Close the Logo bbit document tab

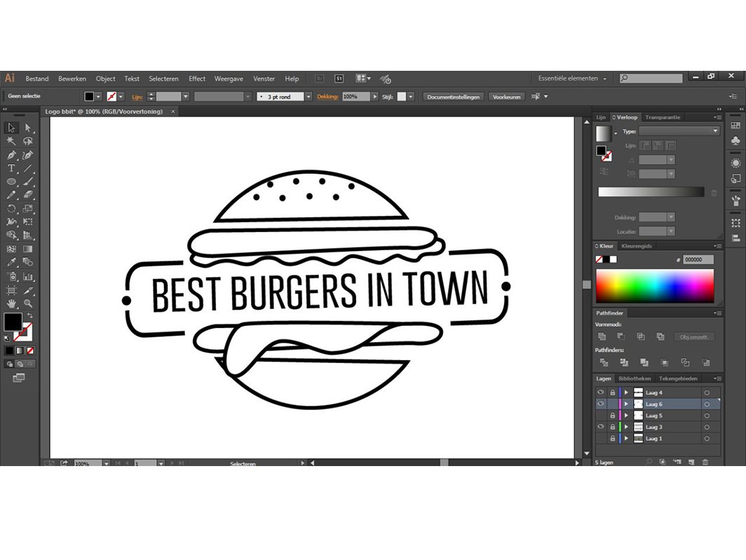coord(173,111)
